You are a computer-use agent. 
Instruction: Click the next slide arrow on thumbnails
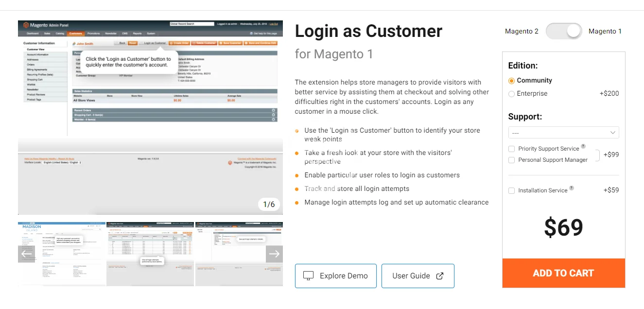274,254
